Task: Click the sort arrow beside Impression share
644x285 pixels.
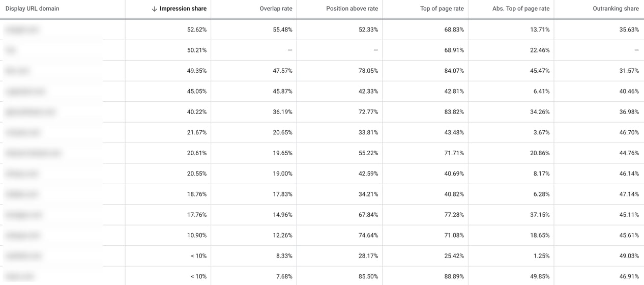Action: (x=154, y=9)
